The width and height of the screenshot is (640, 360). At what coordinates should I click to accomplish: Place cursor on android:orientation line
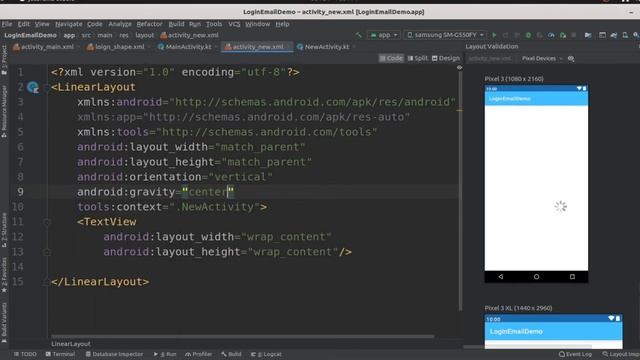pyautogui.click(x=175, y=177)
